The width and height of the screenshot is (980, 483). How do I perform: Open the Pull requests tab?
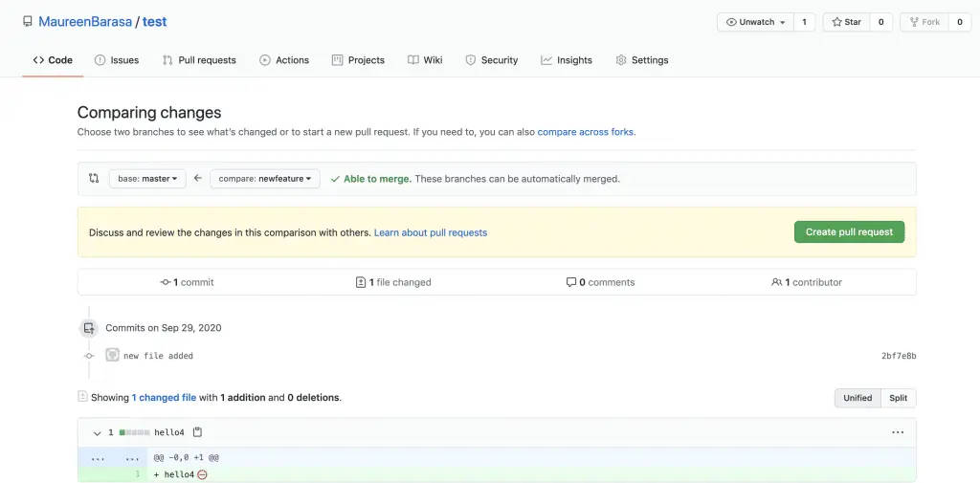pyautogui.click(x=199, y=60)
